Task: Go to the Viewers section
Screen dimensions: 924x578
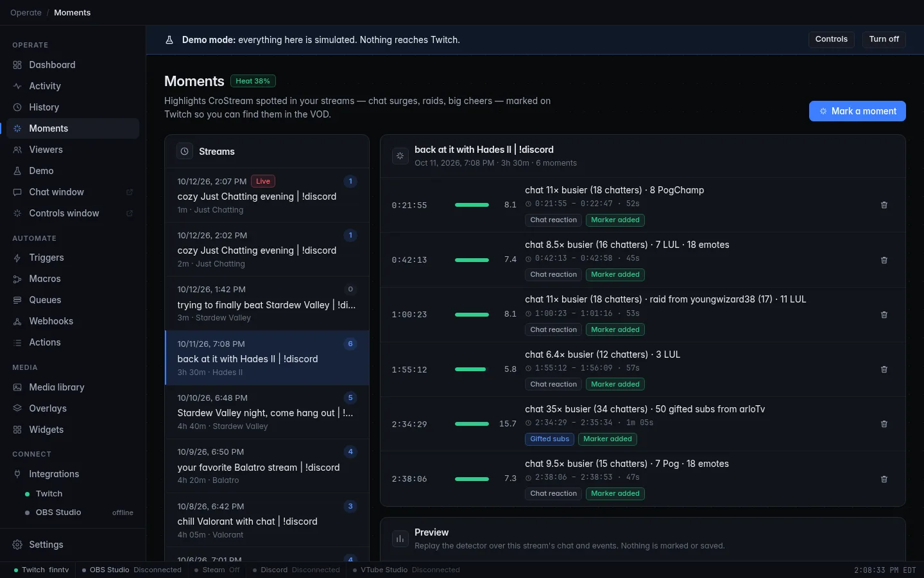Action: coord(73,150)
